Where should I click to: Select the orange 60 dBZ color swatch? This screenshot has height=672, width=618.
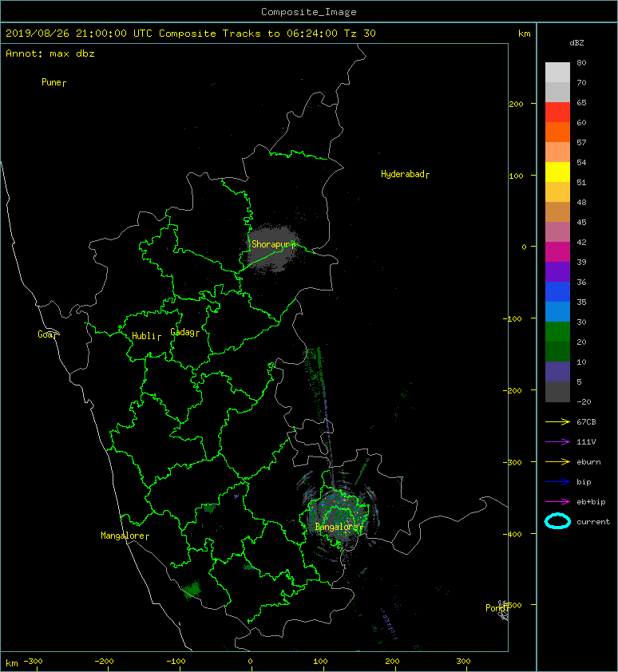click(x=557, y=132)
